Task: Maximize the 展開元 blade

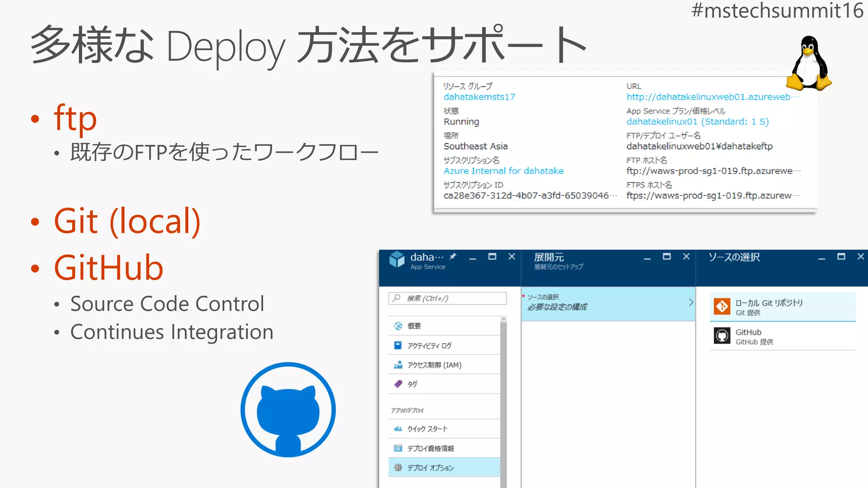Action: coord(667,257)
